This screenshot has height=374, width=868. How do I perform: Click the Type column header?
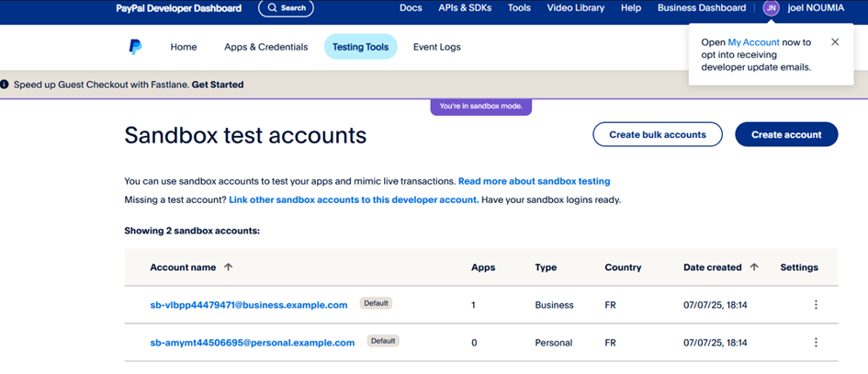point(546,267)
